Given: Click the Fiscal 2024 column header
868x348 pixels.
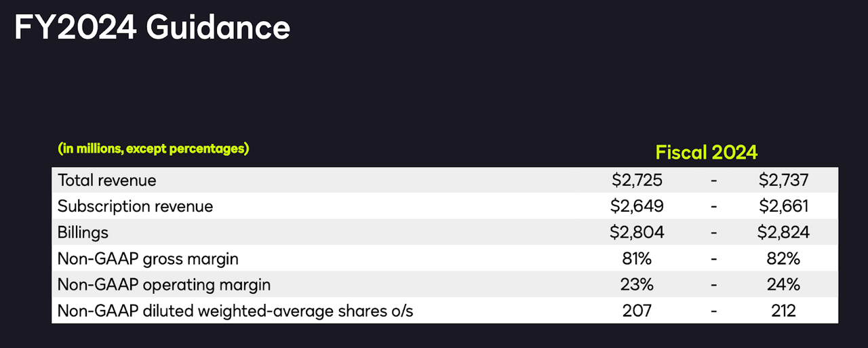Looking at the screenshot, I should (x=706, y=152).
